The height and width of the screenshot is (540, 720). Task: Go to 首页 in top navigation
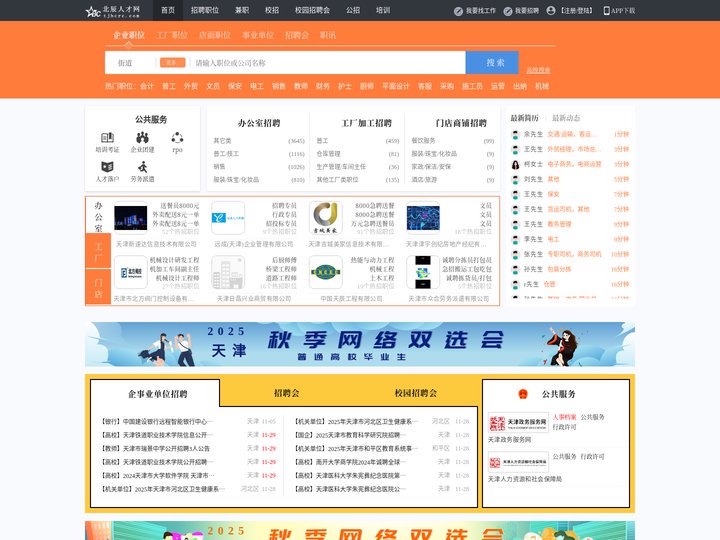168,10
